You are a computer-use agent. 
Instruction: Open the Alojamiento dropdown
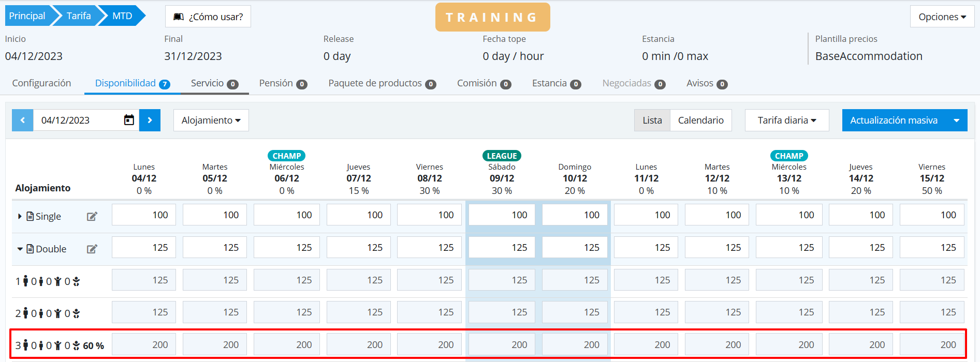[211, 120]
